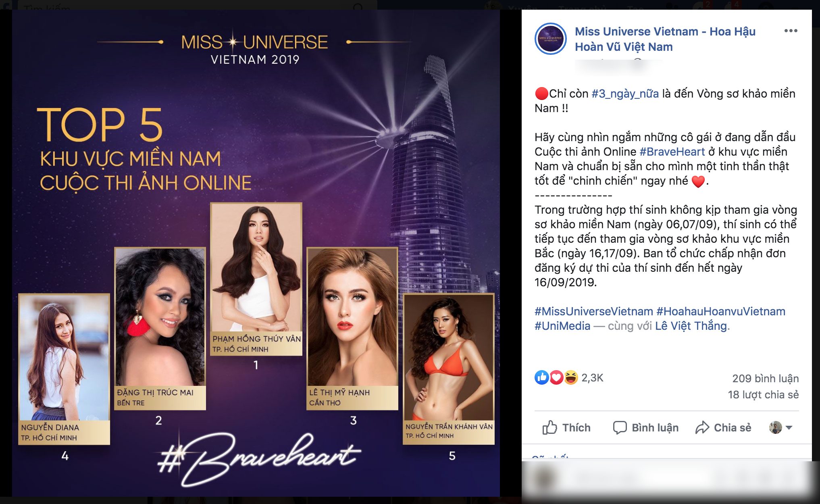Expand the profile selector dropdown arrow
Image resolution: width=820 pixels, height=504 pixels.
click(x=789, y=427)
